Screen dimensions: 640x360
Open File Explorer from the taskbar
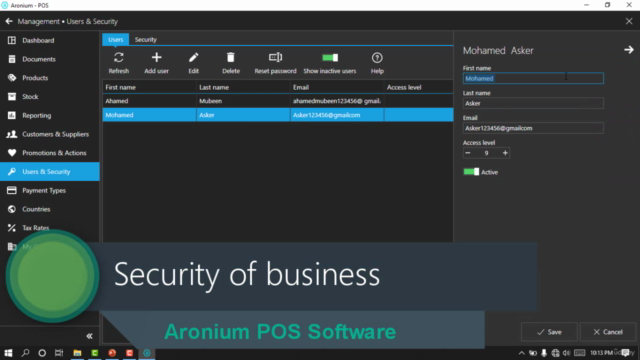click(x=77, y=353)
